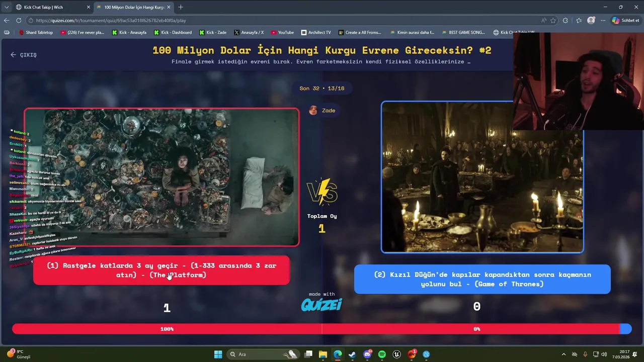Switch to Kick Chat Takip tab
The width and height of the screenshot is (644, 362).
(x=53, y=7)
